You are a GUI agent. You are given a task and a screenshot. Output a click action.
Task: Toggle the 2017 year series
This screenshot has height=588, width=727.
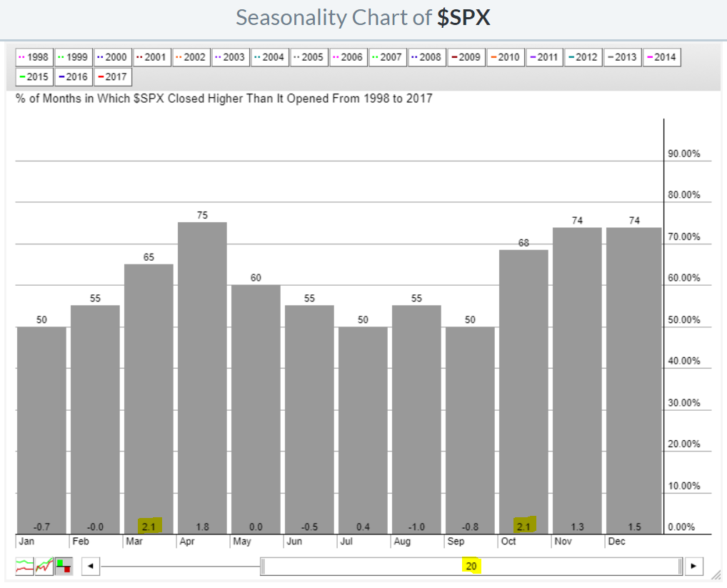pos(113,76)
